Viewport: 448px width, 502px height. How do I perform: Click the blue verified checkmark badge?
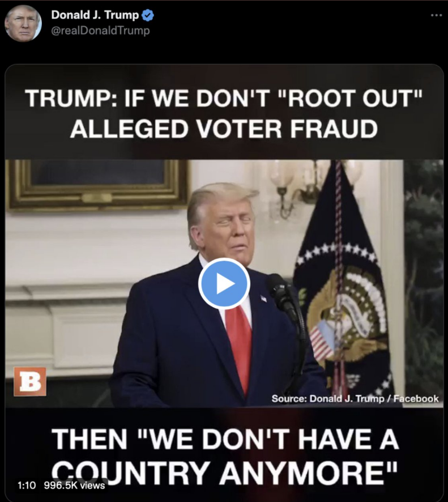click(x=147, y=15)
